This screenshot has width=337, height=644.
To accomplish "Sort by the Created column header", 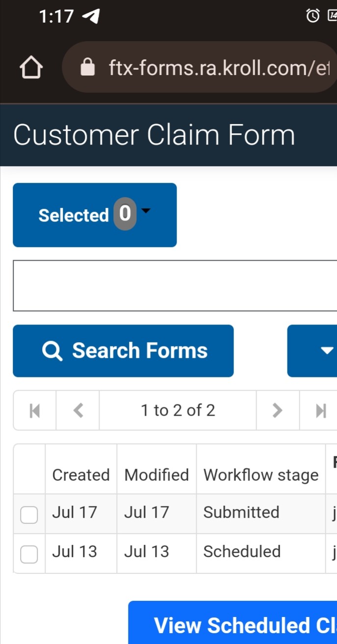I will coord(81,474).
